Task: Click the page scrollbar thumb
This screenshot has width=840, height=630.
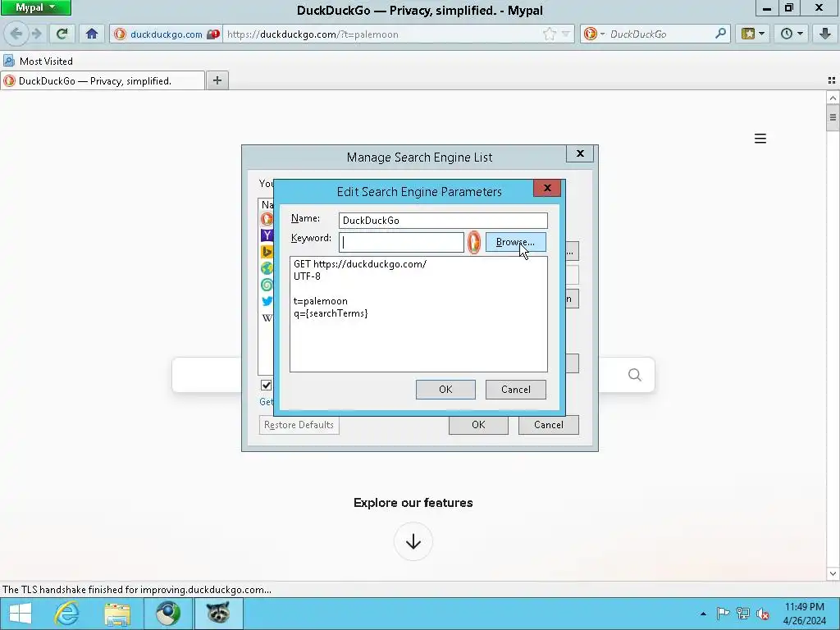Action: tap(833, 116)
